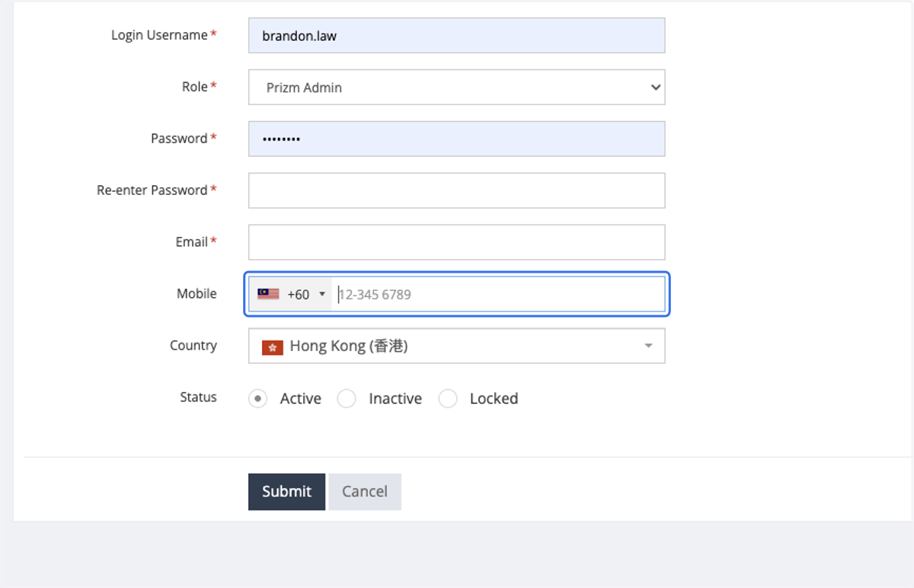Screen dimensions: 914x588
Task: Click the Re-enter Password label
Action: click(152, 190)
